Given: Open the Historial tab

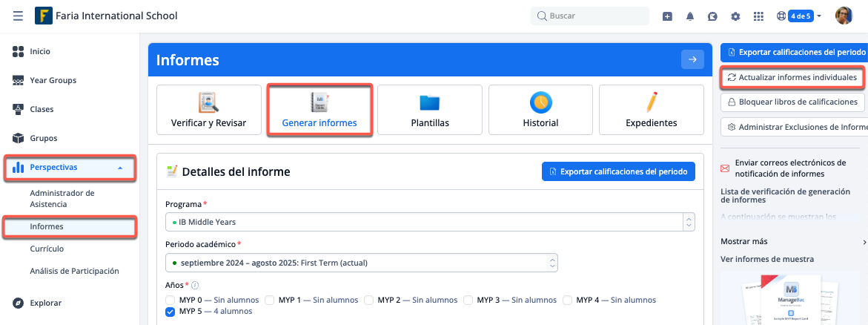Looking at the screenshot, I should tap(540, 110).
